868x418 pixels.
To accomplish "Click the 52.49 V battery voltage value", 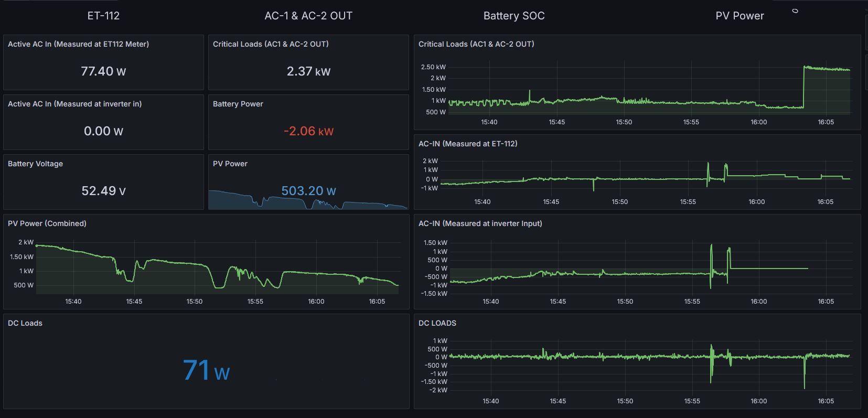I will click(x=103, y=191).
